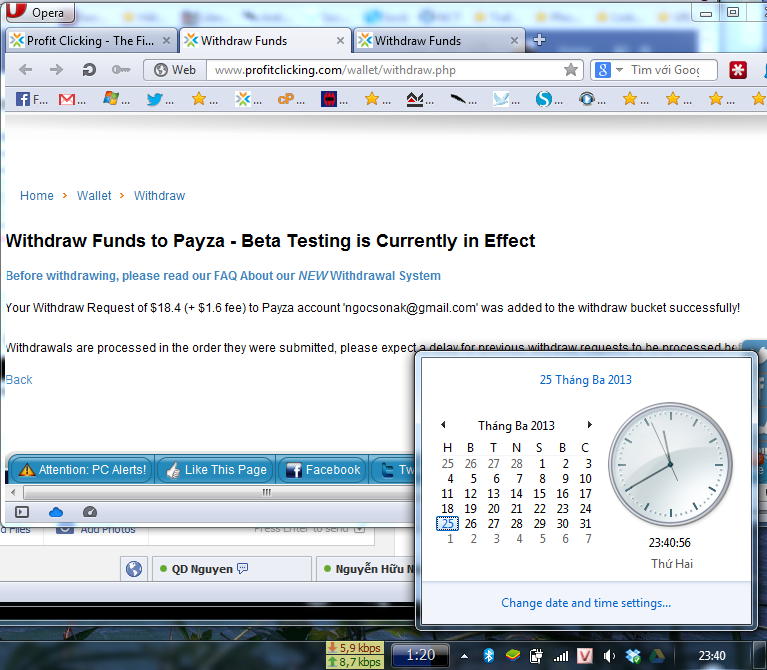The height and width of the screenshot is (670, 767).
Task: Open the Facebook bookmark in bookmarks bar
Action: pos(31,99)
